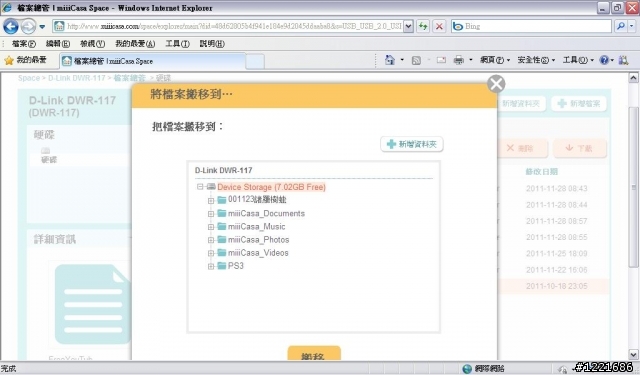Open the 說明(H) menu
This screenshot has height=375, width=640.
click(x=212, y=44)
